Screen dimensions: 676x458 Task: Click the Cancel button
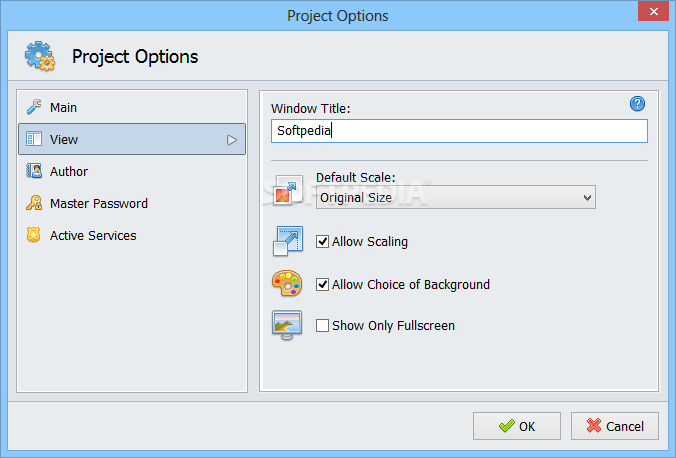coord(615,426)
